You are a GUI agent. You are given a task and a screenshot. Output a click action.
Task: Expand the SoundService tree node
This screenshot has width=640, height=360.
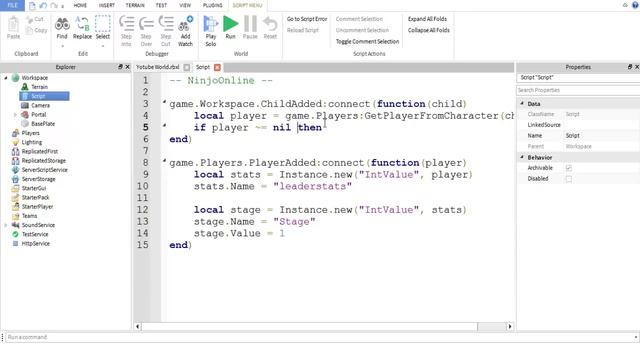click(x=6, y=225)
